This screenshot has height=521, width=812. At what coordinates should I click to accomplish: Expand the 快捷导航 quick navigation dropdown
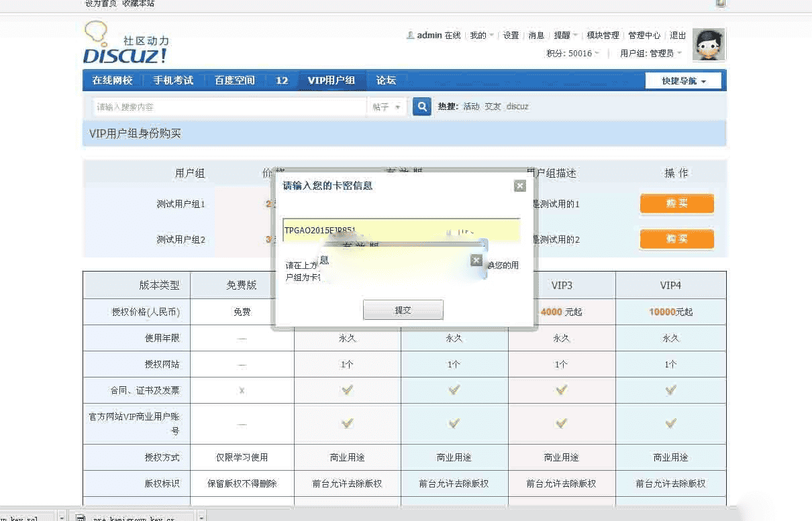[x=683, y=81]
